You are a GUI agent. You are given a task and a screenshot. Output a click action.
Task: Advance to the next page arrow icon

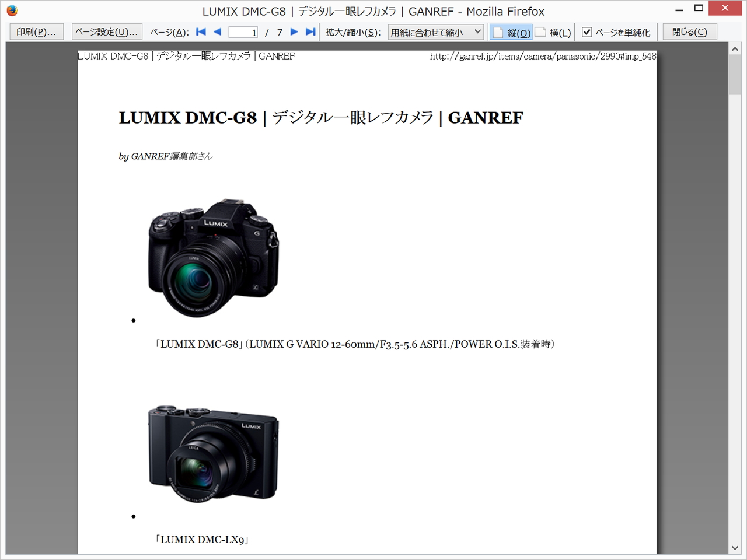pyautogui.click(x=294, y=32)
